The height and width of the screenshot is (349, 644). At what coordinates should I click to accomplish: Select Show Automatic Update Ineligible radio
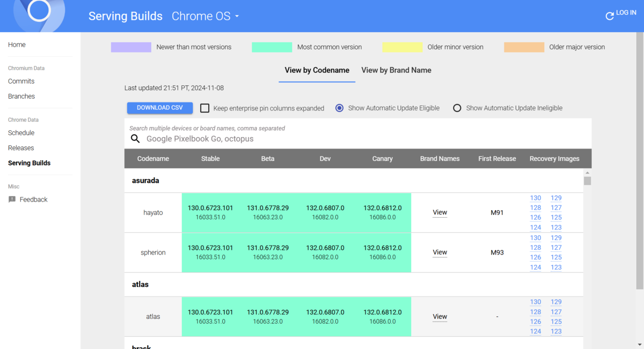(x=457, y=108)
